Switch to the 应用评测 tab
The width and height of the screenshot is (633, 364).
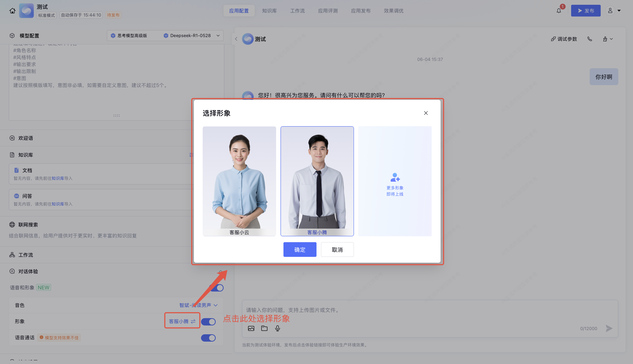pyautogui.click(x=328, y=11)
